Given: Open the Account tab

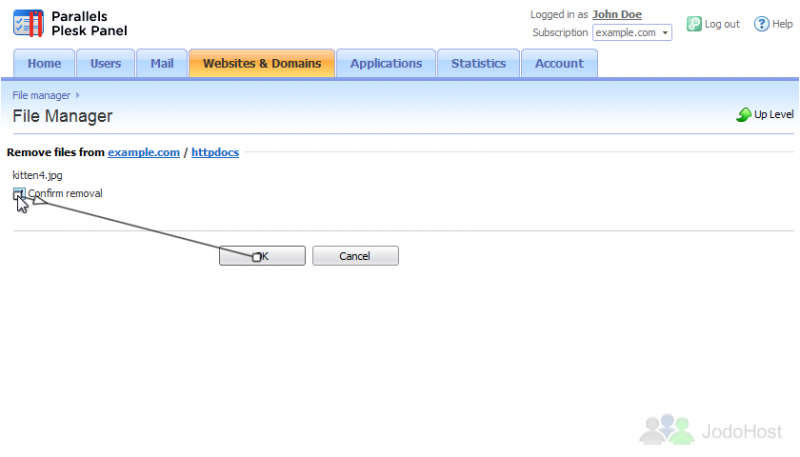Looking at the screenshot, I should pyautogui.click(x=559, y=63).
